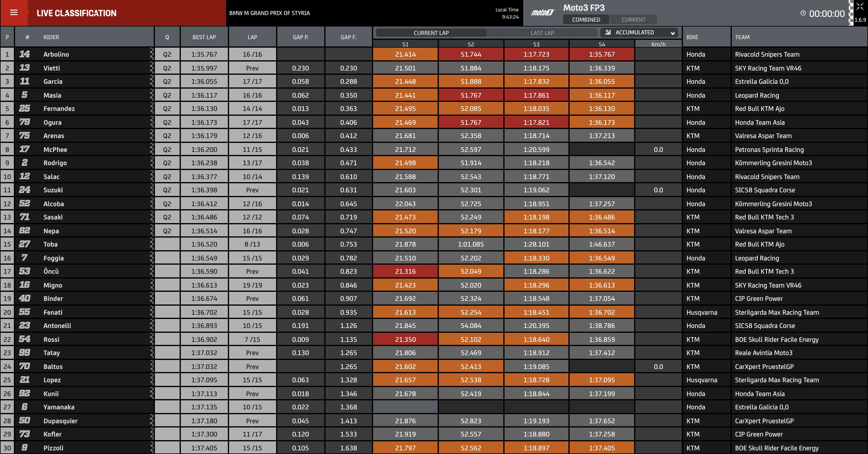This screenshot has height=454, width=868.
Task: Click Lopez's orange S4 time 1:37.095
Action: [x=602, y=380]
